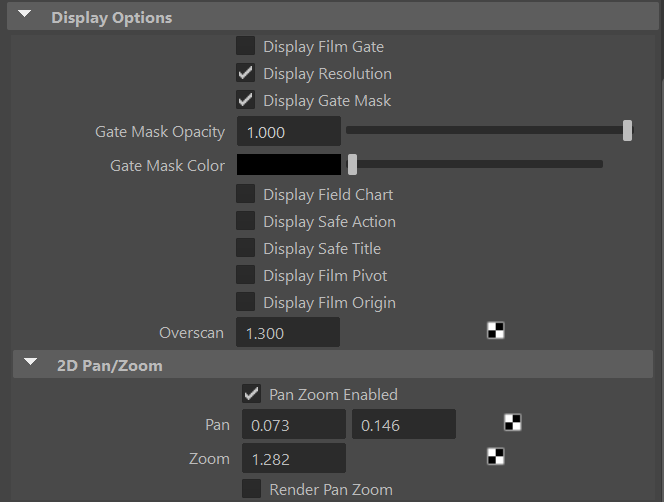Tick the Display Safe Title checkbox
Image resolution: width=664 pixels, height=502 pixels.
(x=245, y=248)
